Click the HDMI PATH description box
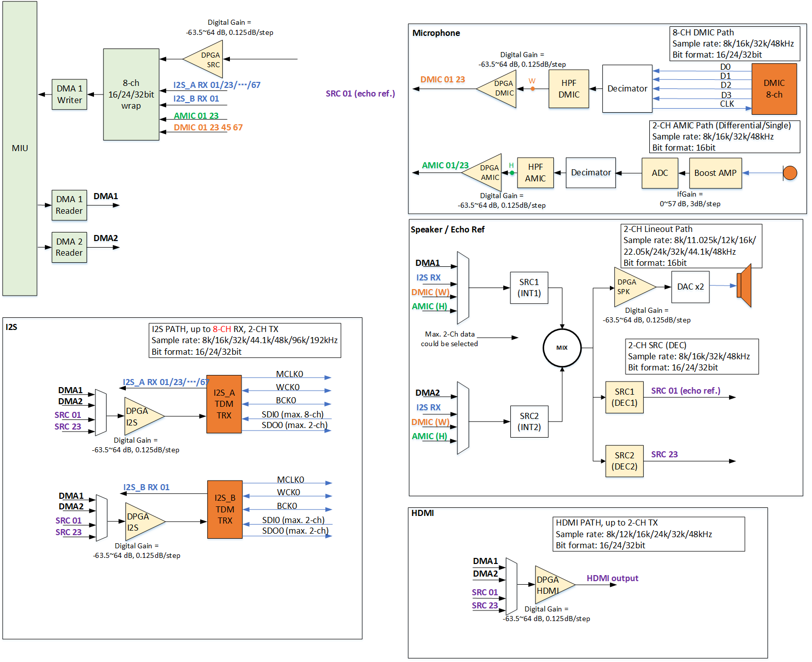 pos(649,534)
